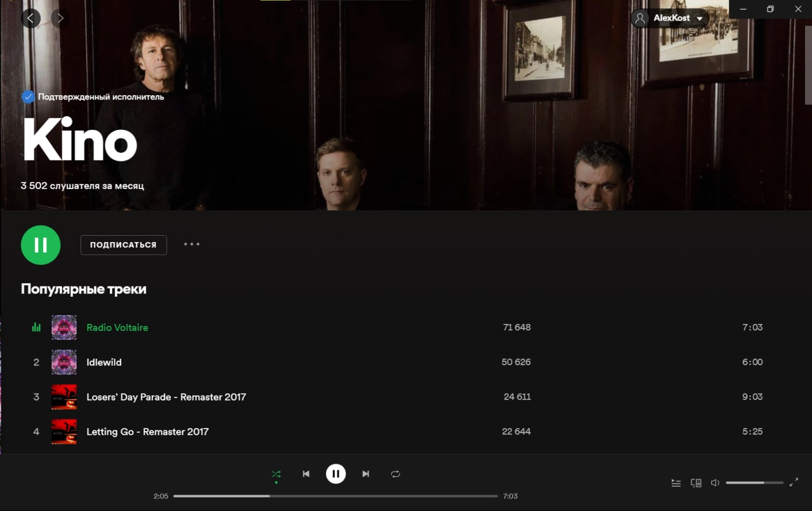
Task: Click the 7:03 total time label in player
Action: [510, 496]
